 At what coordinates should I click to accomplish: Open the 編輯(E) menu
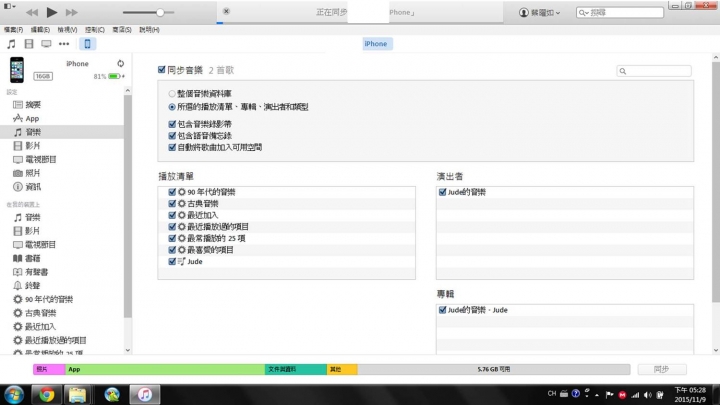[x=40, y=30]
